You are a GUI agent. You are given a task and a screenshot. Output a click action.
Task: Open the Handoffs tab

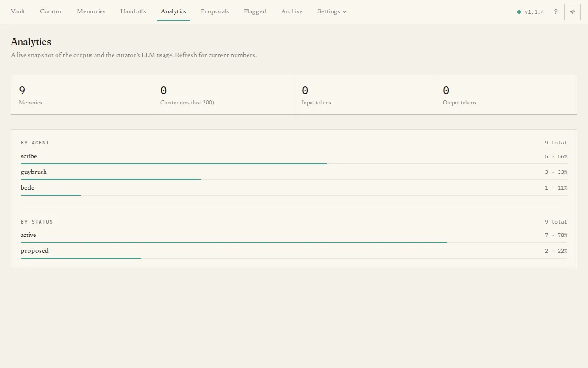point(133,11)
